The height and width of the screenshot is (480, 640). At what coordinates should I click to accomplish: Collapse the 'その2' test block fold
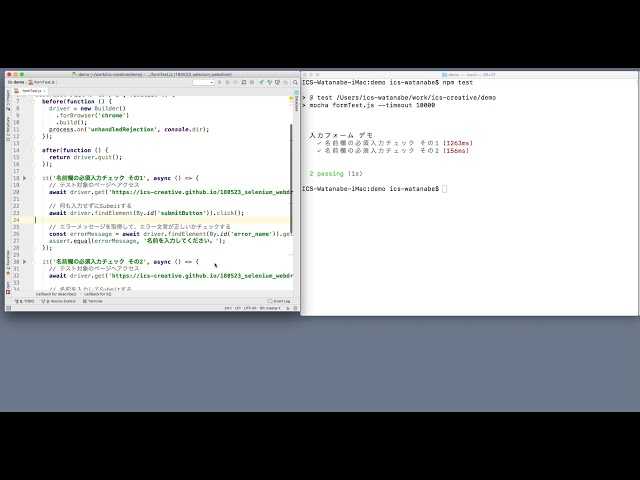[34, 262]
